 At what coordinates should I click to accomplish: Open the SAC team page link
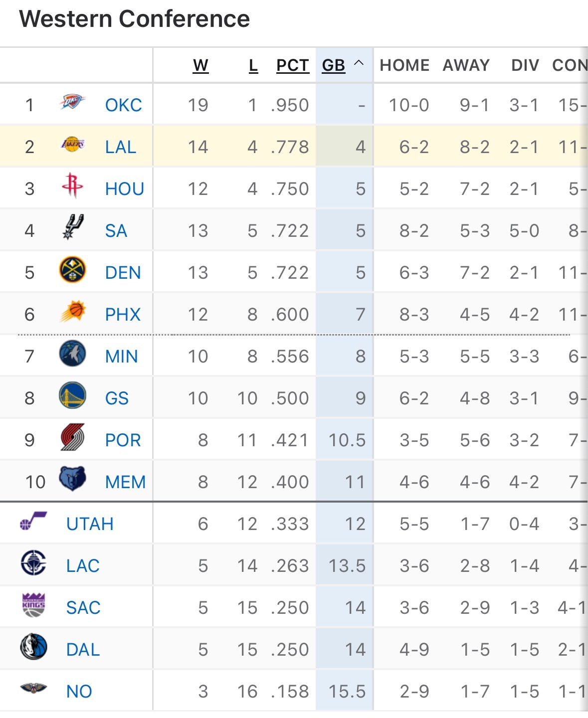[x=83, y=608]
